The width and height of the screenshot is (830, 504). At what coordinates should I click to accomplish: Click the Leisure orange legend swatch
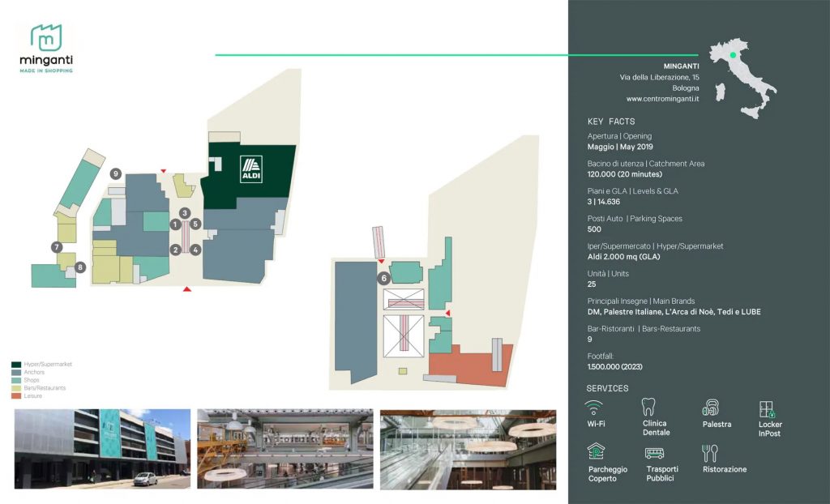tap(16, 396)
